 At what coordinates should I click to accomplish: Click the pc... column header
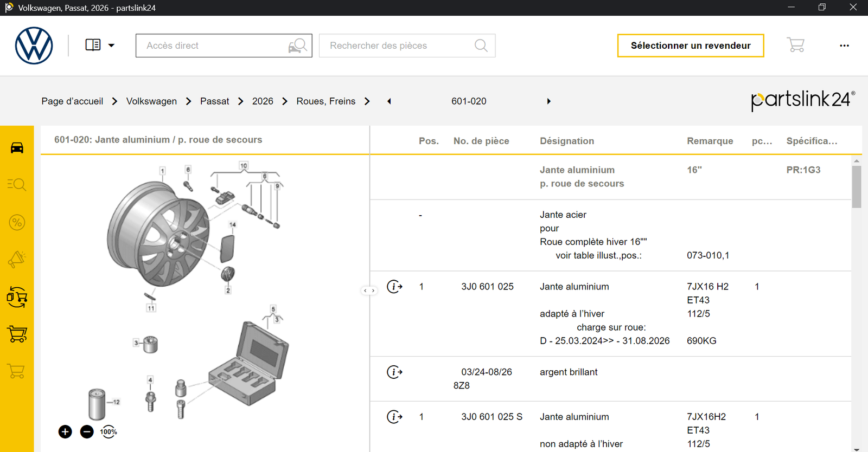762,141
